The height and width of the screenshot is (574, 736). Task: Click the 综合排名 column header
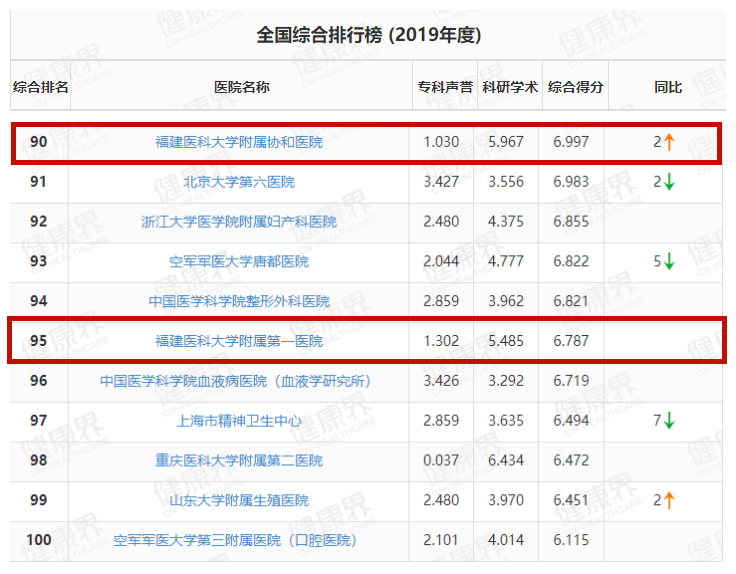(x=40, y=87)
